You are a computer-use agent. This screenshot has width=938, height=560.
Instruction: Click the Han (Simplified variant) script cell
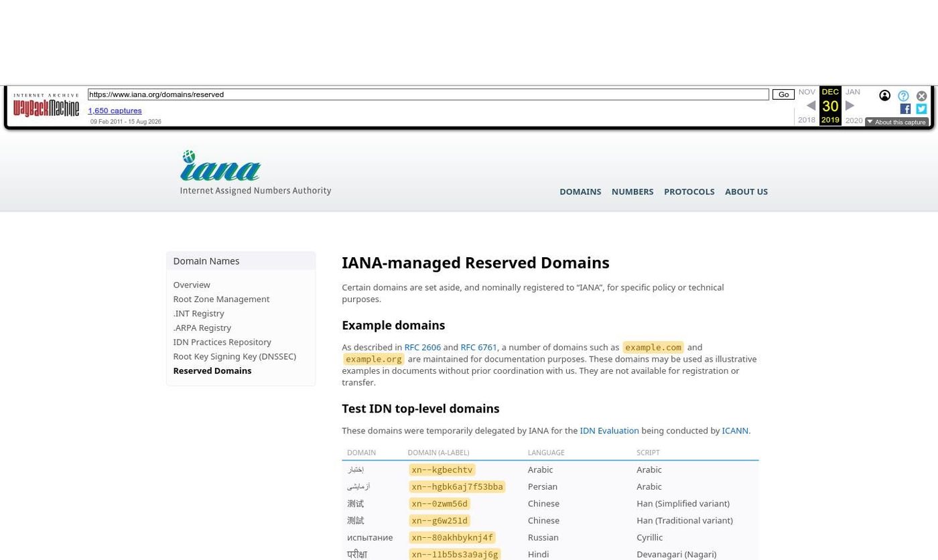[683, 504]
